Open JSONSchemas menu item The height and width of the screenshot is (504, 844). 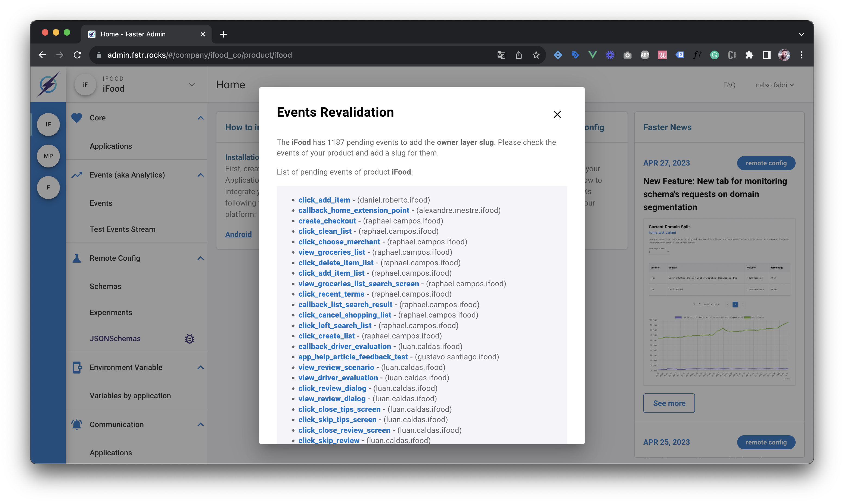115,339
